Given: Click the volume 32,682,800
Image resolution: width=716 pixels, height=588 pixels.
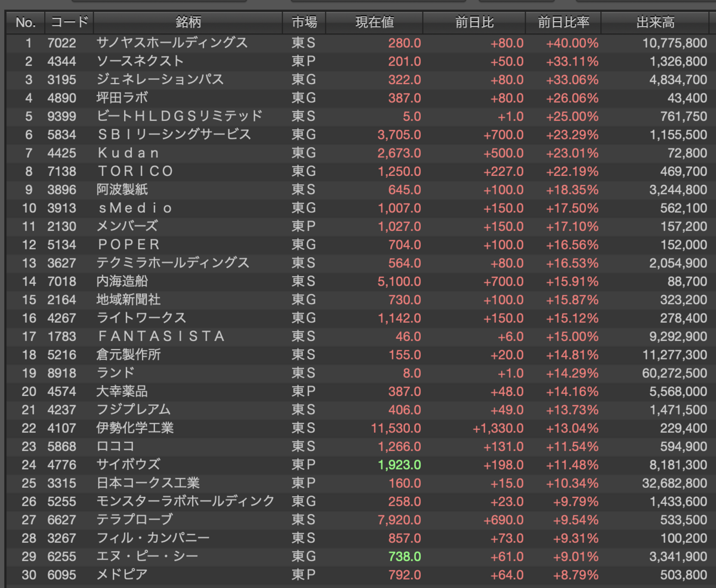Looking at the screenshot, I should (676, 483).
